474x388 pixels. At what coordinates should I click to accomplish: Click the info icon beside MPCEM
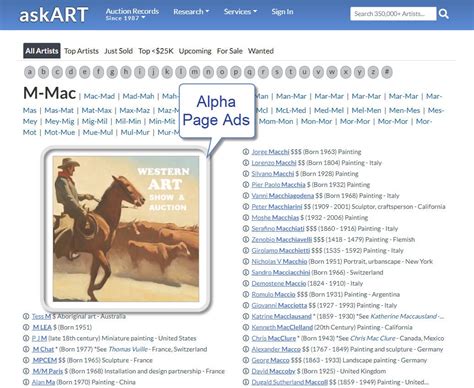click(x=26, y=360)
